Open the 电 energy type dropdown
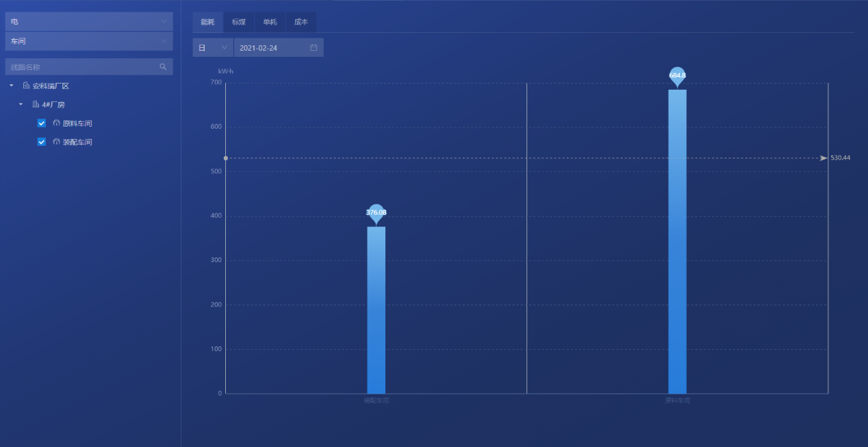Image resolution: width=868 pixels, height=447 pixels. point(89,22)
